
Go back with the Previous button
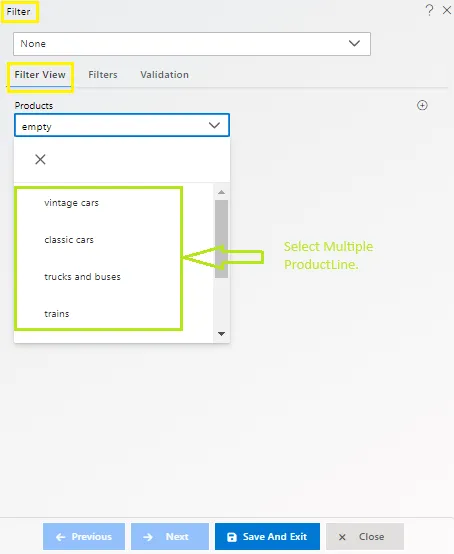coord(84,537)
